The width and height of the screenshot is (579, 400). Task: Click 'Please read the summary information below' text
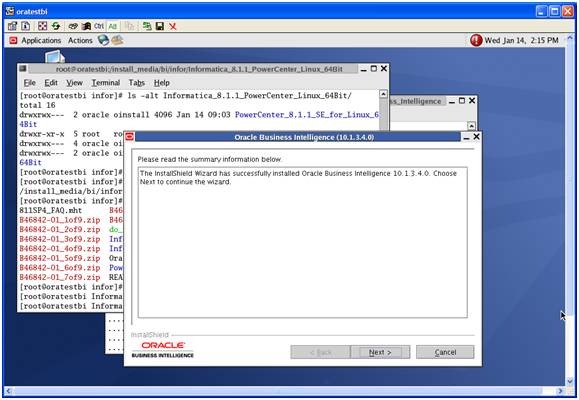[x=210, y=160]
